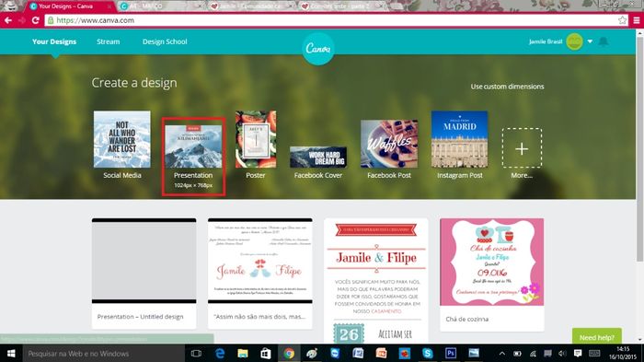The height and width of the screenshot is (362, 644).
Task: Open Microsoft Edge from the taskbar
Action: pyautogui.click(x=220, y=354)
